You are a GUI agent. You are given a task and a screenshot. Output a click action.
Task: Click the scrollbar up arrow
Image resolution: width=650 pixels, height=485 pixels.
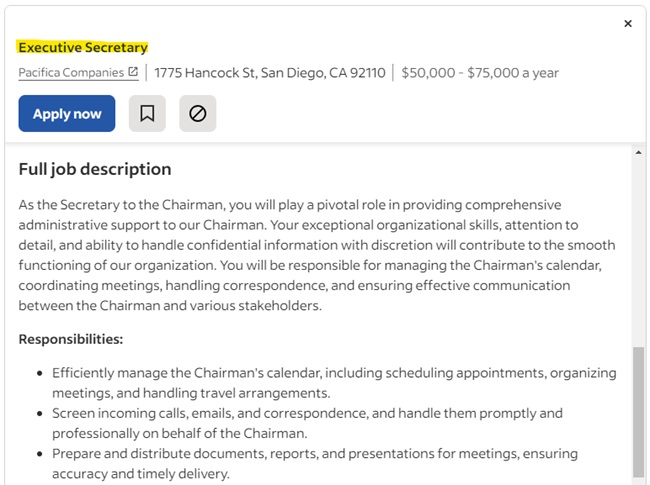(638, 153)
